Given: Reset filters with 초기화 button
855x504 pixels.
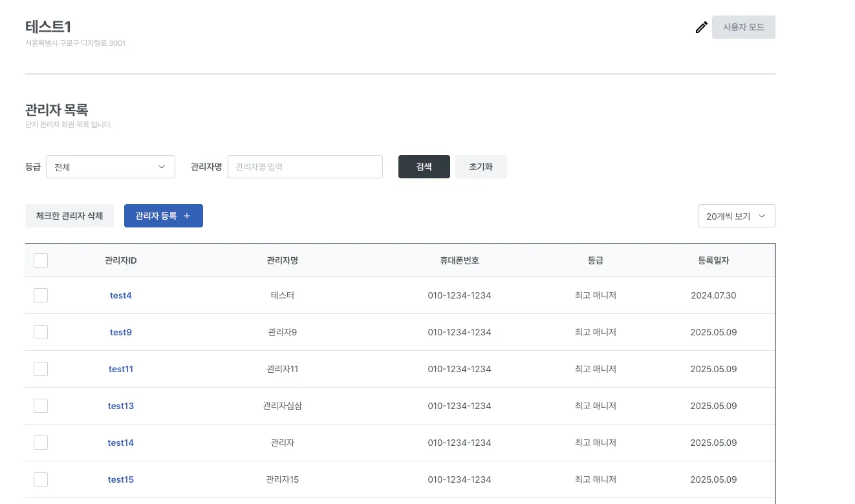Looking at the screenshot, I should [481, 167].
